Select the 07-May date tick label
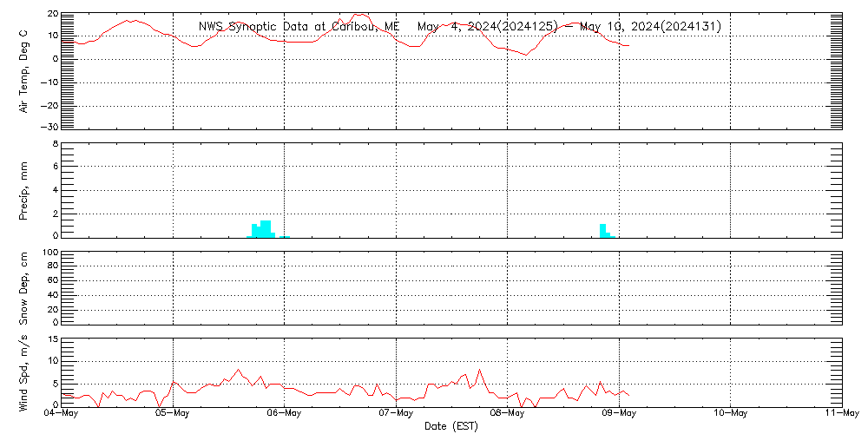The height and width of the screenshot is (434, 868). (396, 413)
